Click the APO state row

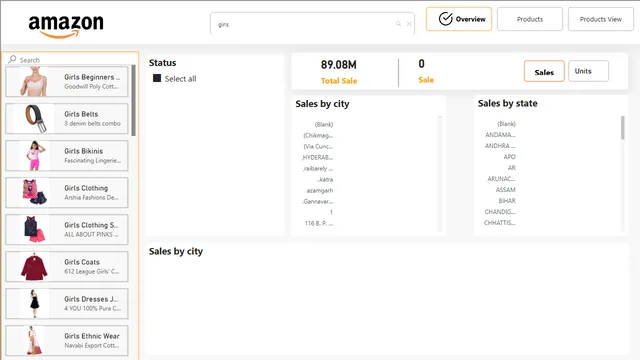click(509, 157)
